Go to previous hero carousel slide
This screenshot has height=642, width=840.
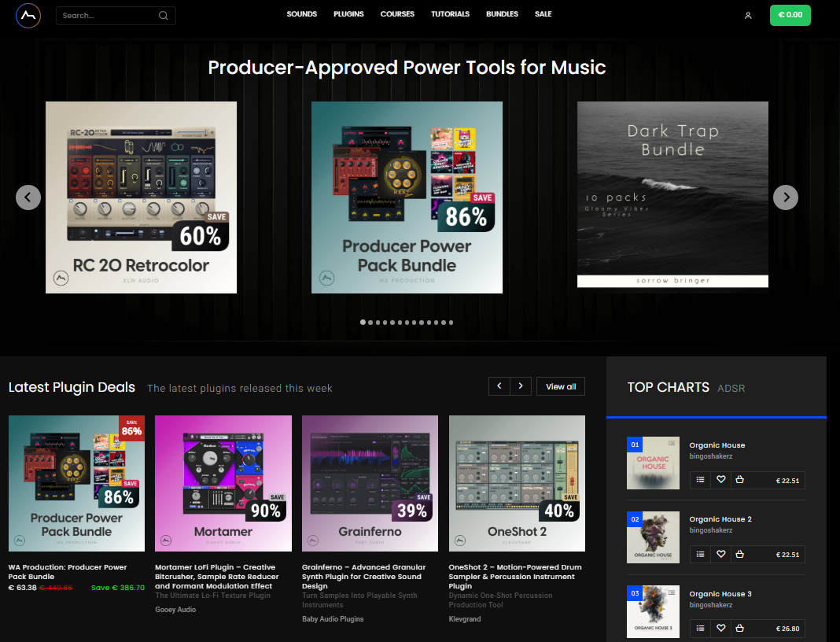pos(28,197)
